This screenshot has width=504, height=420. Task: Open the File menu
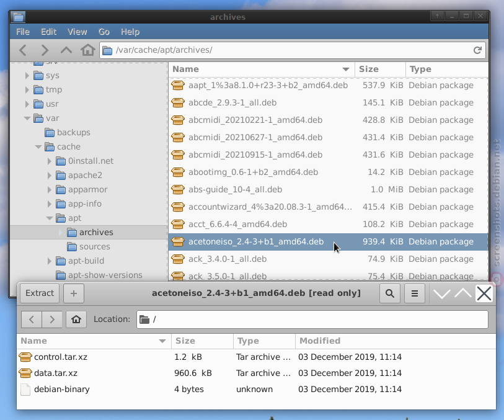pos(23,32)
